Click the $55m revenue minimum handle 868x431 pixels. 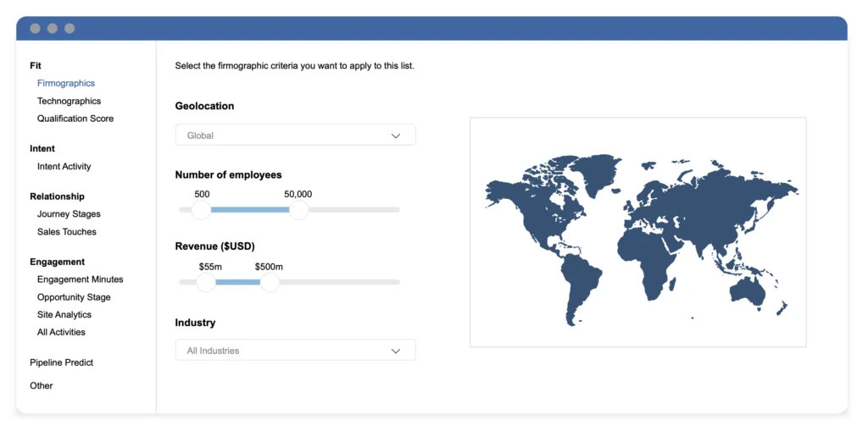[x=206, y=282]
